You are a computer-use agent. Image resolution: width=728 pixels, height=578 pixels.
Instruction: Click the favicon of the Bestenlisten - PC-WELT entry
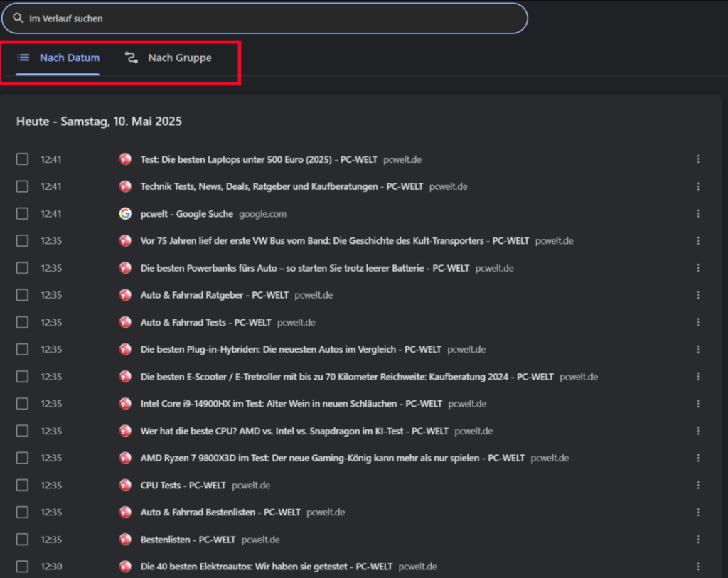[x=125, y=540]
